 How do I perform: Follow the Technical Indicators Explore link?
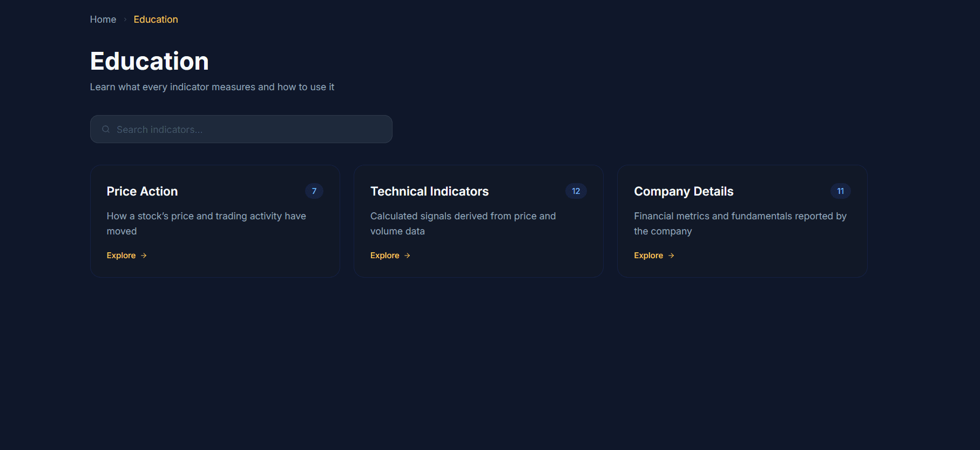(385, 256)
